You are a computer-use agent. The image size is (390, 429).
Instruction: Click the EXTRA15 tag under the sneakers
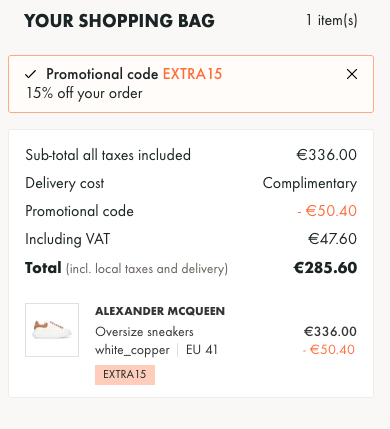click(125, 375)
